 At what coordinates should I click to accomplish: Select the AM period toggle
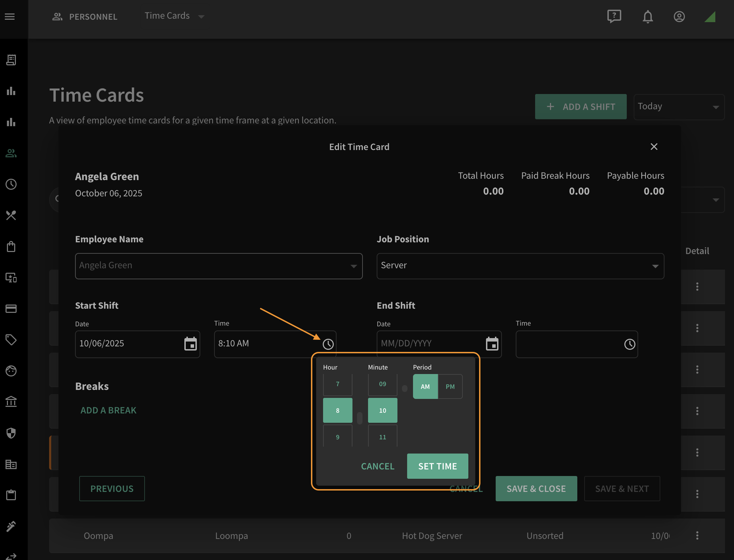click(x=425, y=386)
